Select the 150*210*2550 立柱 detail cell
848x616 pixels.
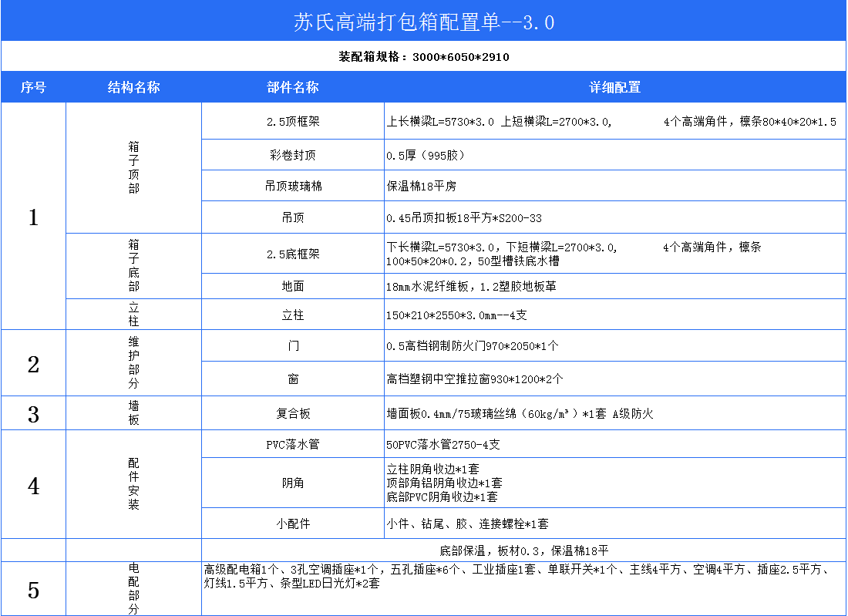click(614, 315)
